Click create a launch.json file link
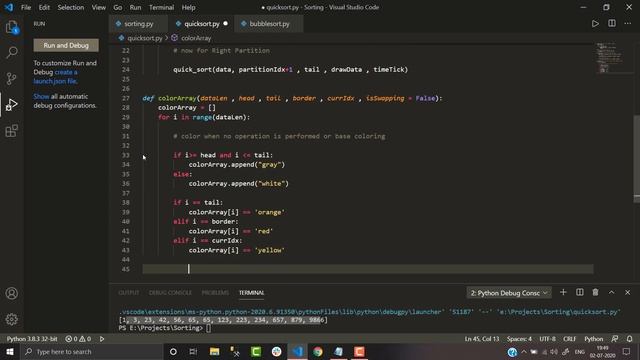 click(x=56, y=77)
